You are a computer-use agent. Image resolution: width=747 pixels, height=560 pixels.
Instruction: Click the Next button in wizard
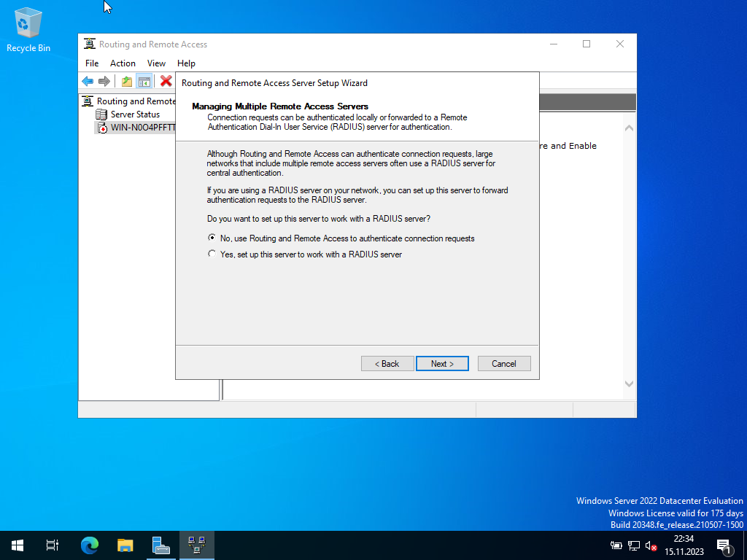tap(442, 363)
